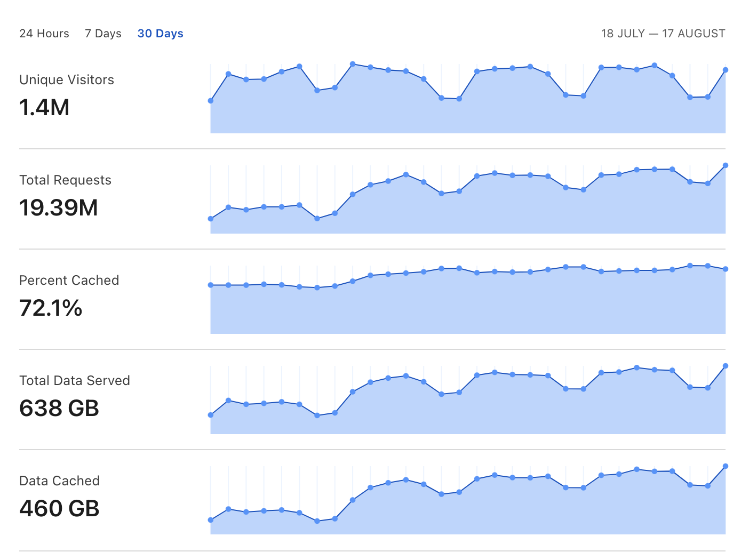Image resolution: width=749 pixels, height=560 pixels.
Task: Switch to the 7 Days view
Action: pos(103,34)
